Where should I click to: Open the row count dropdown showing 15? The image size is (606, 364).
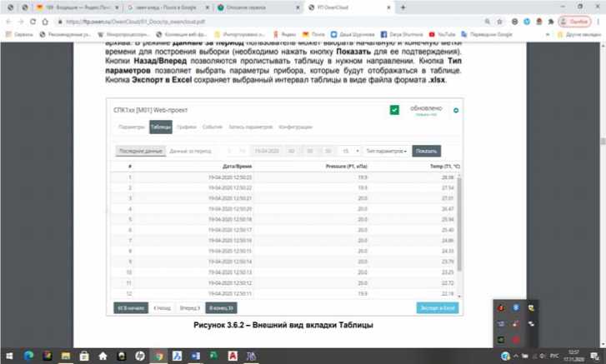click(x=351, y=151)
